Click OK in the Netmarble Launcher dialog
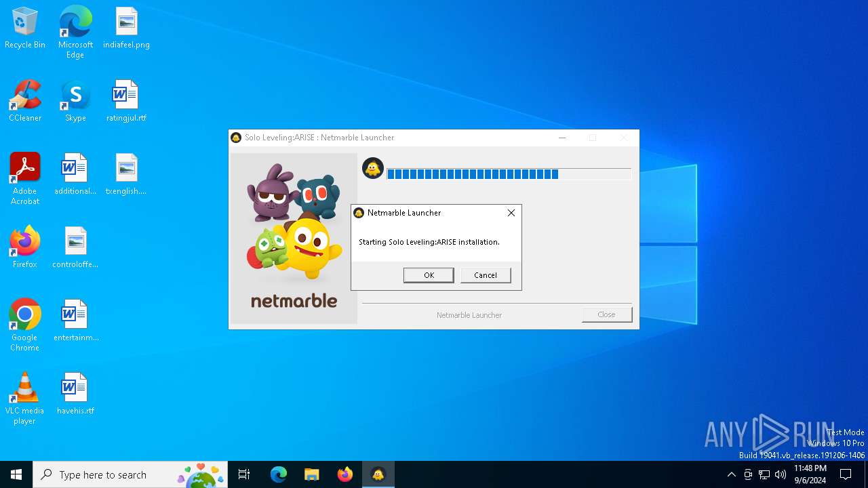The image size is (868, 488). (429, 275)
